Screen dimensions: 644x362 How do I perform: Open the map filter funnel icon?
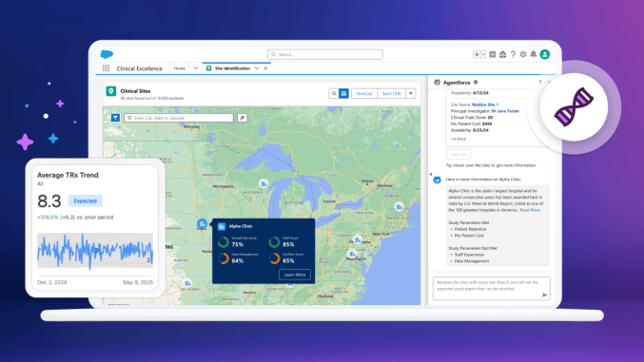(x=115, y=118)
